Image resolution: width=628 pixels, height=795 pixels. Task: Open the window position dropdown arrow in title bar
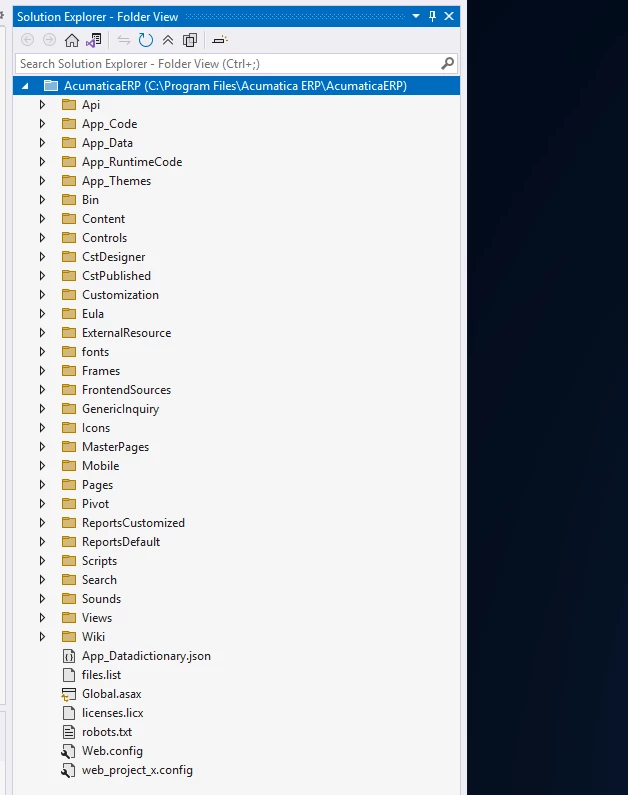tap(416, 16)
